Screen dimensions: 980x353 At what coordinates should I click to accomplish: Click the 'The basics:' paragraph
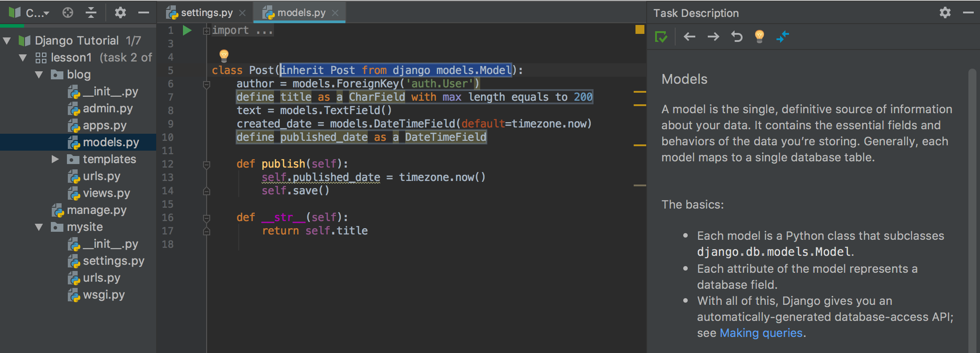tap(693, 205)
